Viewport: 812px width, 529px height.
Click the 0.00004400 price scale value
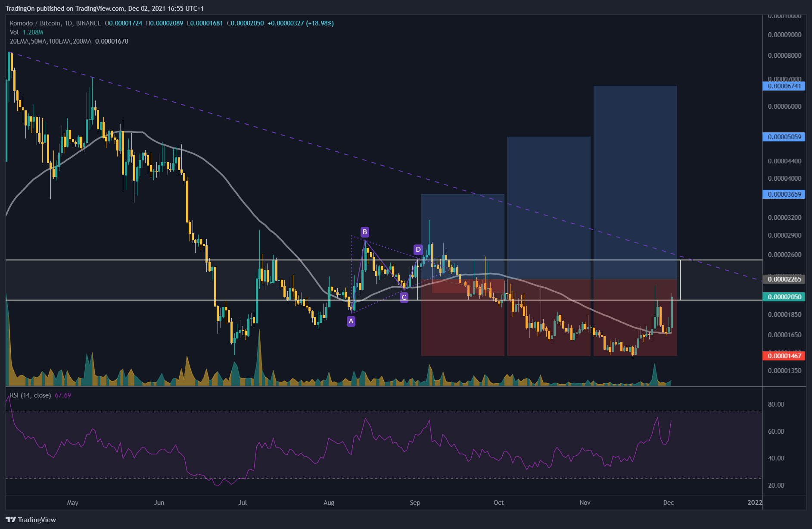click(785, 161)
